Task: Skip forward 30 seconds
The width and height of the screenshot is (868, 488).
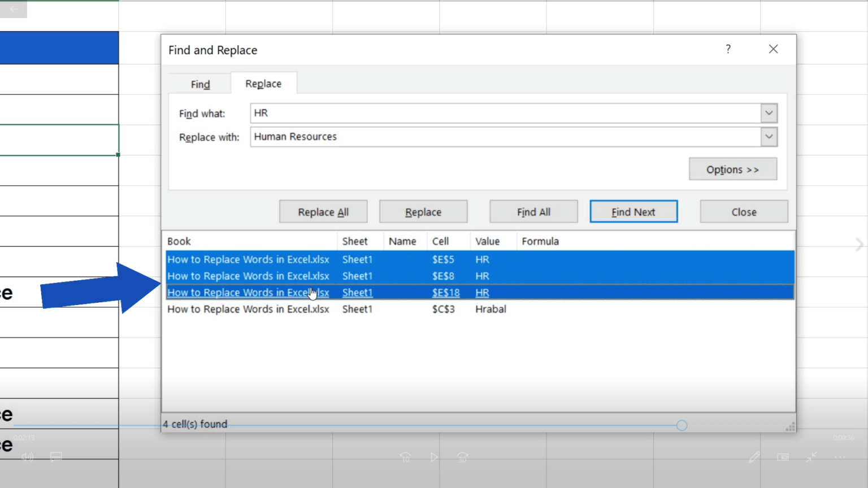Action: pos(462,457)
